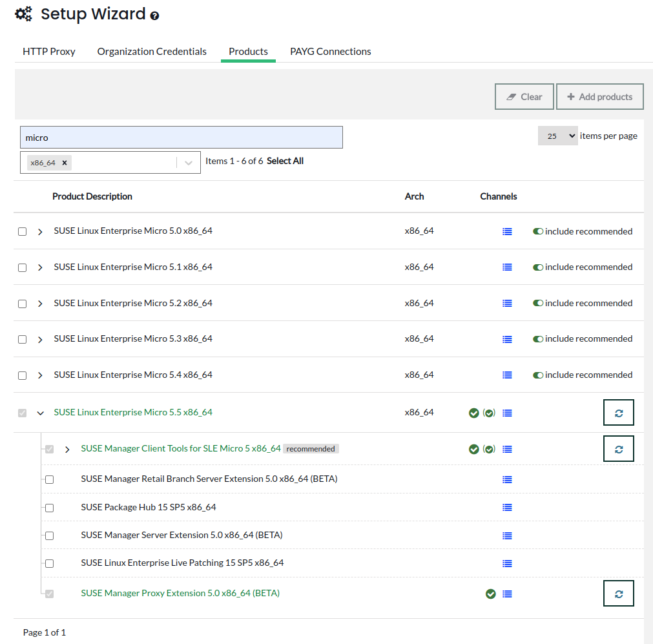Screen dimensions: 653x644
Task: Check SUSE Linux Enterprise Micro 5.2 checkbox
Action: click(23, 304)
